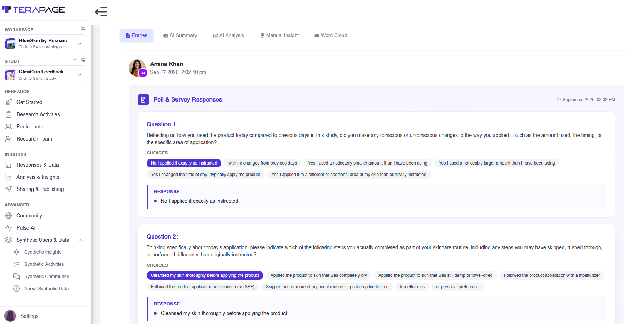The height and width of the screenshot is (324, 644).
Task: Click the Synthetic Insights sparkle icon
Action: pyautogui.click(x=16, y=252)
